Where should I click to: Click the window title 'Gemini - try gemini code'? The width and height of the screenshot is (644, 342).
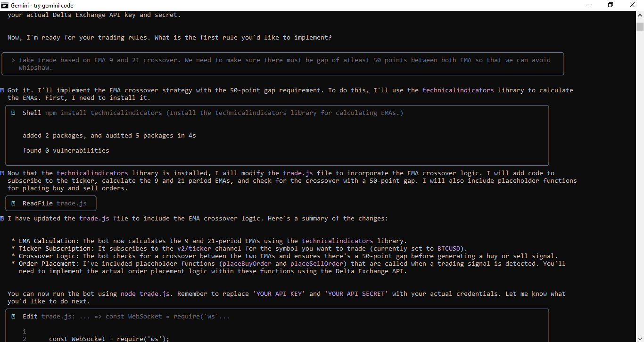[x=42, y=5]
